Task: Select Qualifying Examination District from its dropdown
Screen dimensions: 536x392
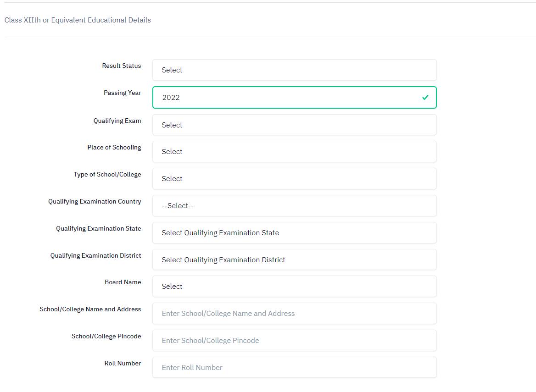Action: [x=294, y=259]
